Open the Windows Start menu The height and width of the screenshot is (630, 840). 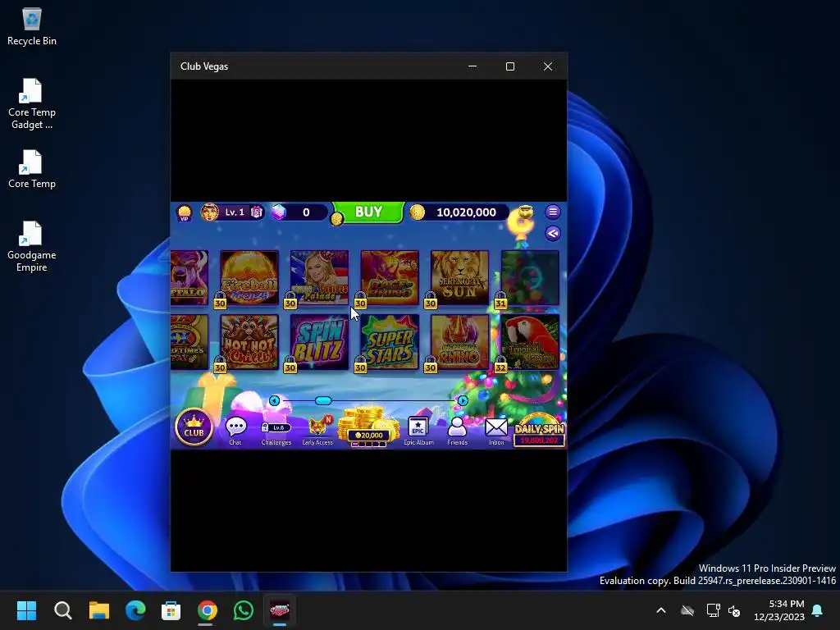[x=26, y=610]
